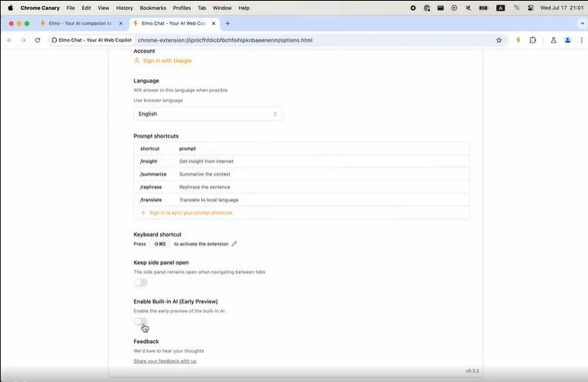Enable the Built-in AI early preview switch
588x382 pixels.
point(141,321)
